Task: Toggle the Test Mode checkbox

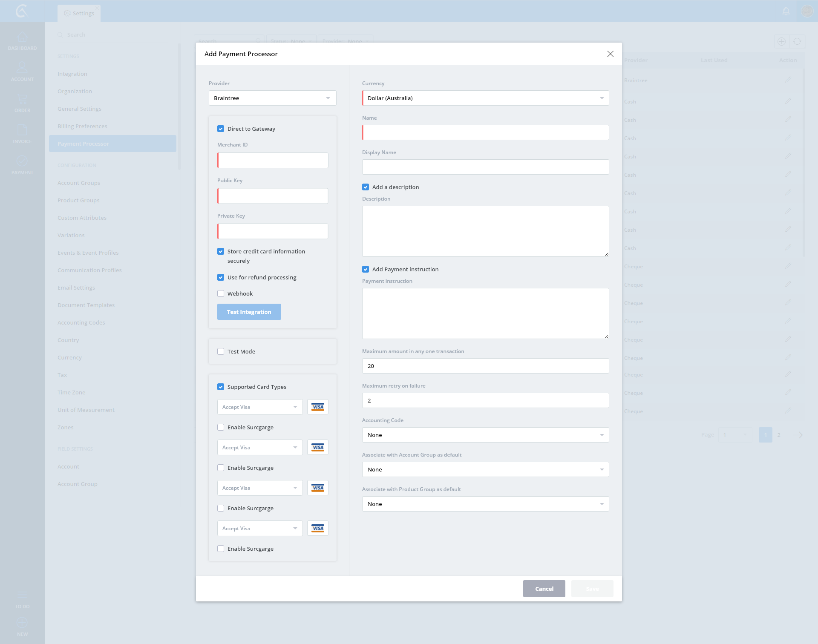Action: (x=221, y=351)
